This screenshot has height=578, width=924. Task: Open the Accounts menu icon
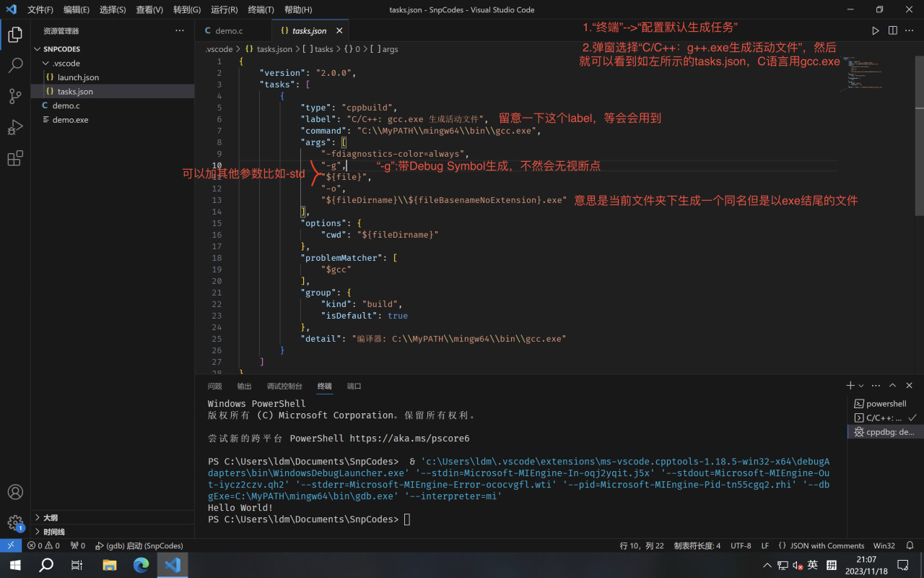[x=15, y=492]
